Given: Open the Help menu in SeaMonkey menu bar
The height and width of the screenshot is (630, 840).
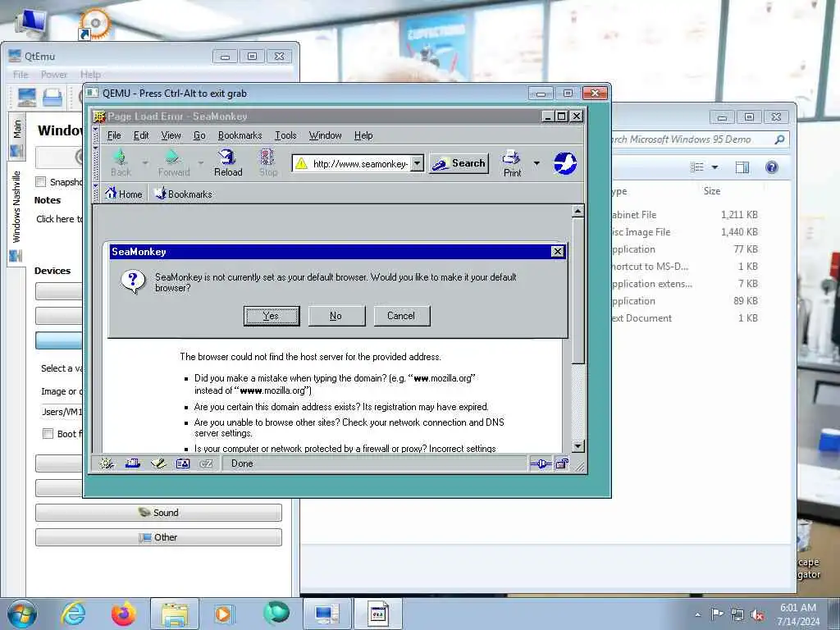Looking at the screenshot, I should pos(363,135).
